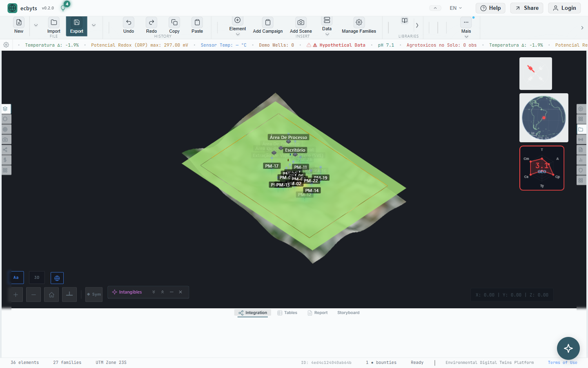
Task: Toggle the Aa labels display
Action: coord(16,278)
